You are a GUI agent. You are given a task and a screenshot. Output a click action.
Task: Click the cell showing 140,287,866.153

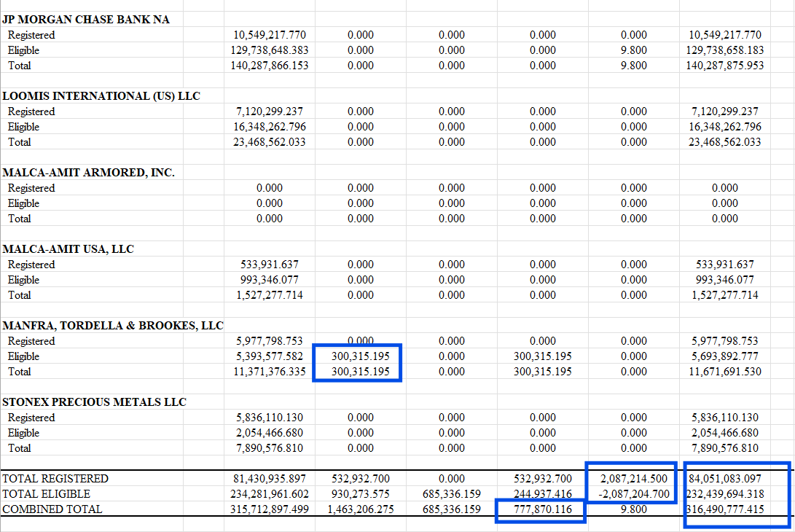coord(269,66)
